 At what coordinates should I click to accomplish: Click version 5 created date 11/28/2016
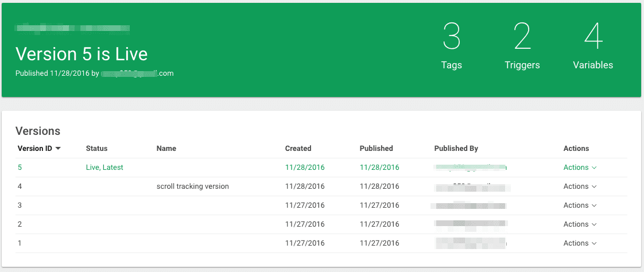pyautogui.click(x=305, y=167)
